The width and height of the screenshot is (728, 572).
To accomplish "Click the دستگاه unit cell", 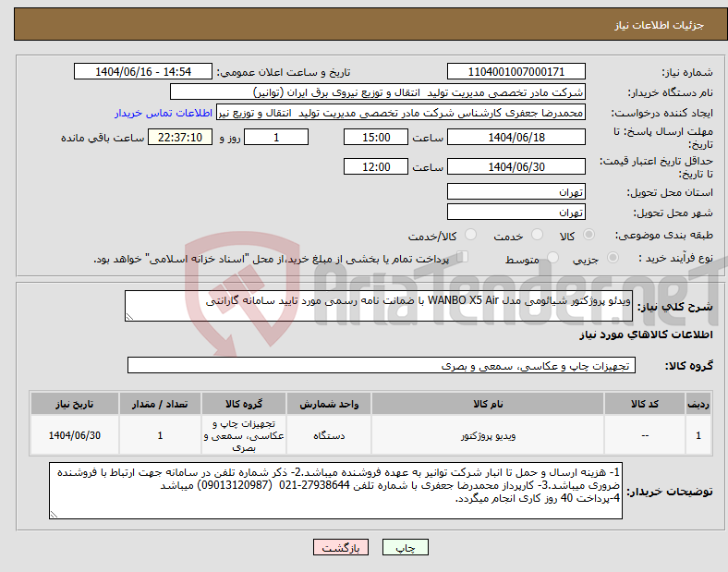I will point(329,435).
